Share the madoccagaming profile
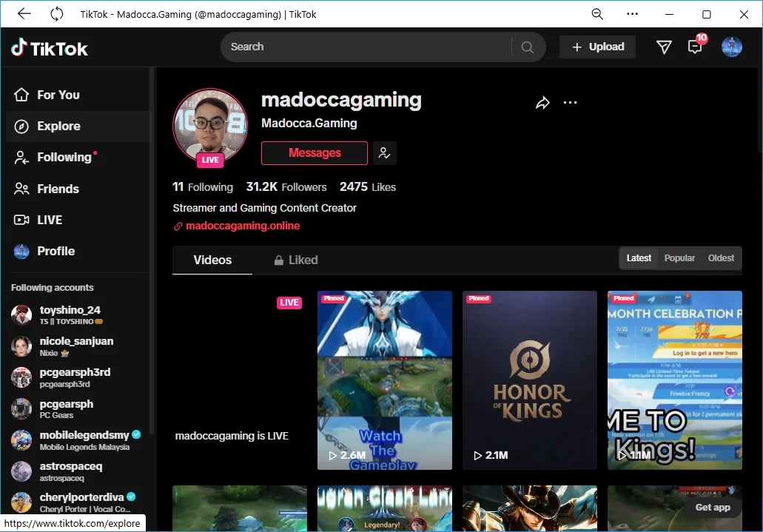Image resolution: width=763 pixels, height=532 pixels. (x=542, y=103)
